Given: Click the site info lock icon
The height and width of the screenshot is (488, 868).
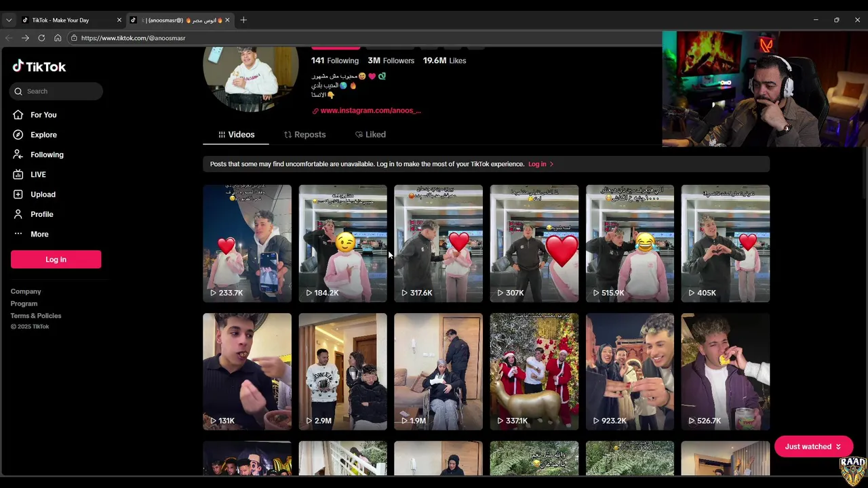Looking at the screenshot, I should tap(74, 38).
